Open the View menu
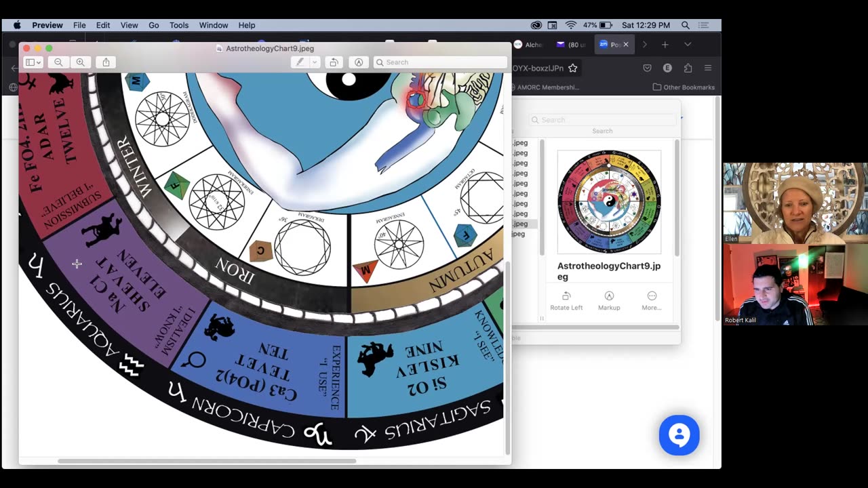Screen dimensions: 868x488 [129, 25]
